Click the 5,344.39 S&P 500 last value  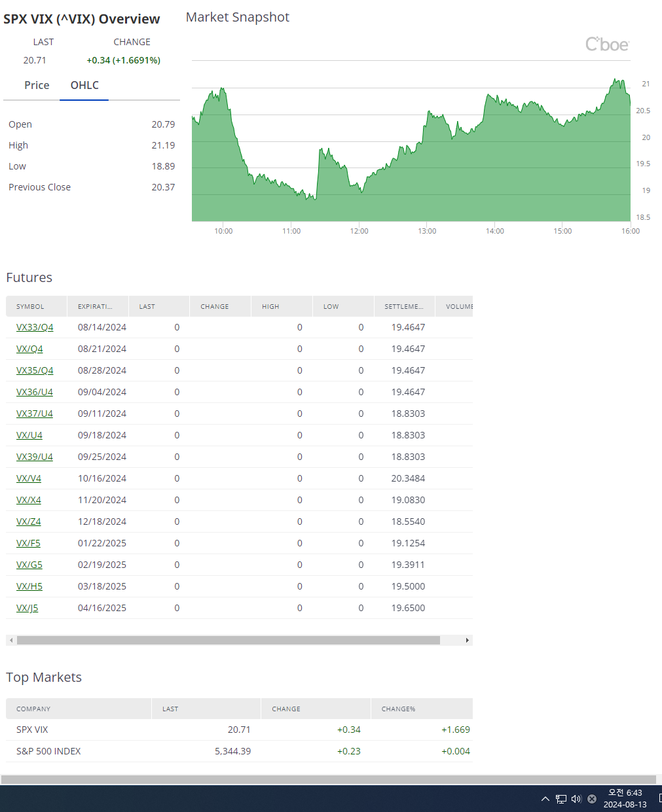pyautogui.click(x=232, y=751)
